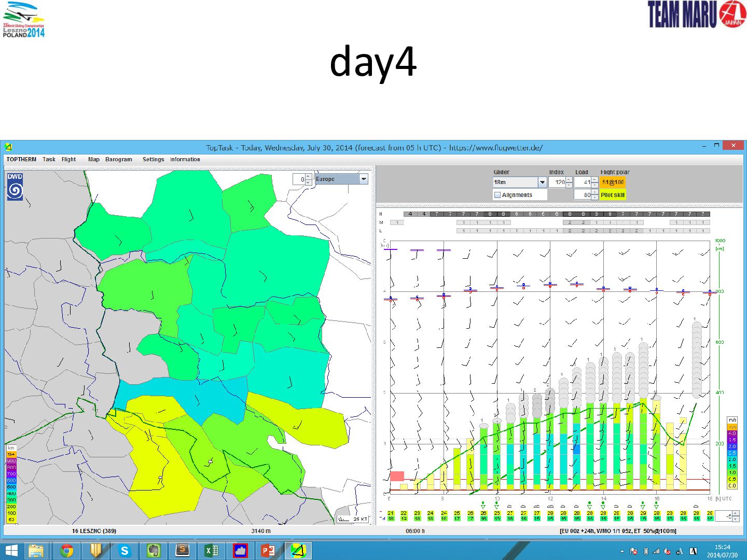This screenshot has height=560, width=747.
Task: Click the network signal tray icon
Action: coord(656,551)
